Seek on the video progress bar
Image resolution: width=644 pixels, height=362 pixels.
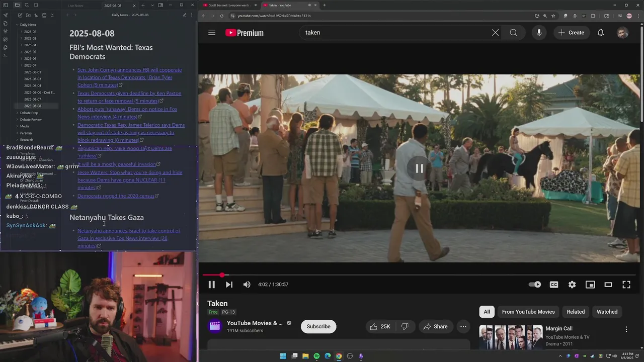419,275
